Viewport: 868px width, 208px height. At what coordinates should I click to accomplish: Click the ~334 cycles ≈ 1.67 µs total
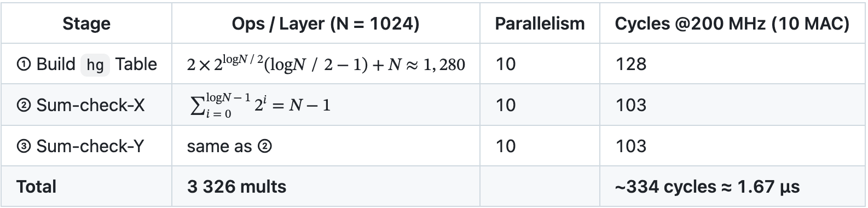708,187
